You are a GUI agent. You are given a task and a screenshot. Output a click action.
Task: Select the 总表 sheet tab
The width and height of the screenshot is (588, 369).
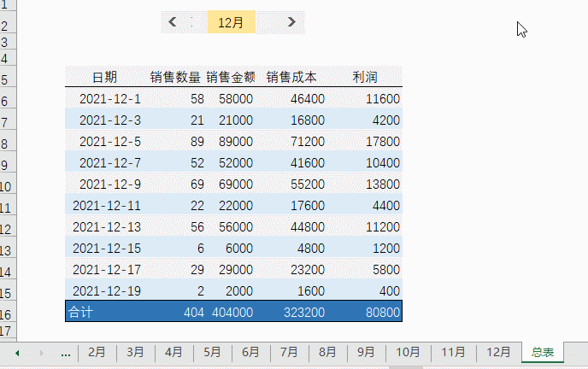pyautogui.click(x=543, y=352)
